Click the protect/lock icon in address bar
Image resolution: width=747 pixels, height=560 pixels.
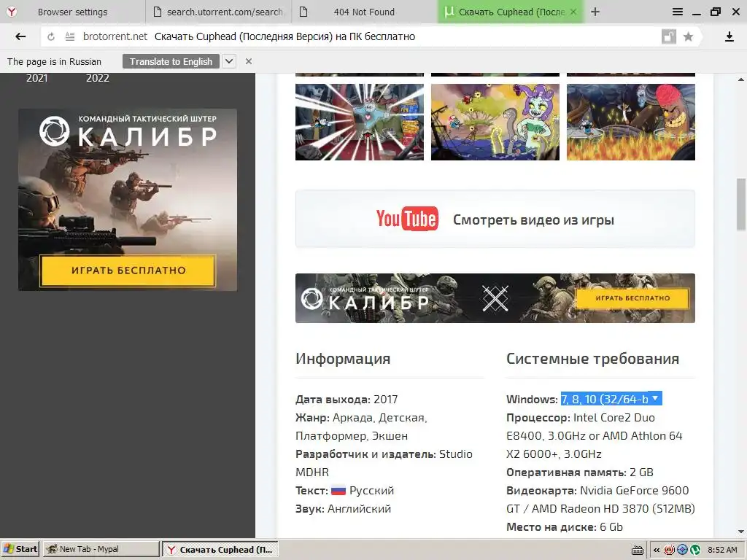coord(669,36)
